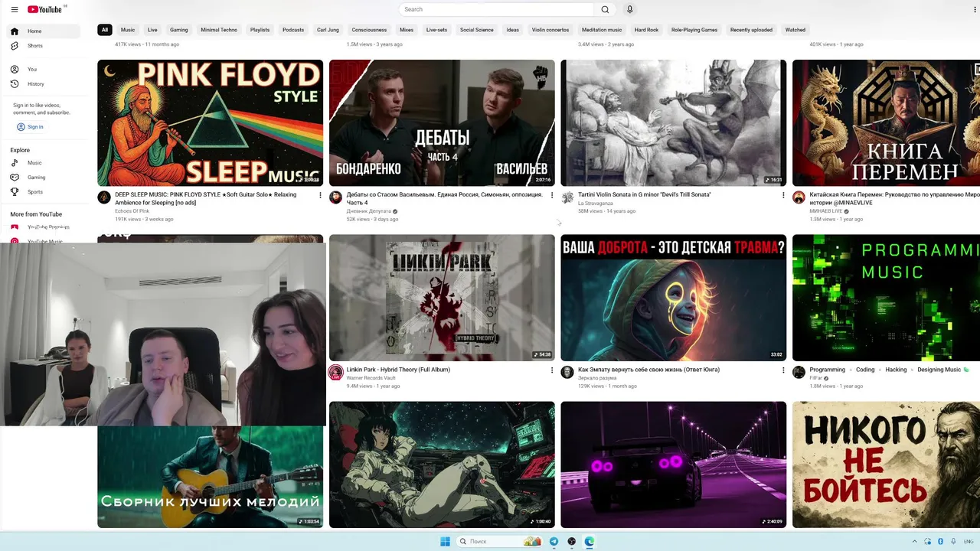Select the Gaming filter chip
The image size is (980, 551).
[x=179, y=30]
